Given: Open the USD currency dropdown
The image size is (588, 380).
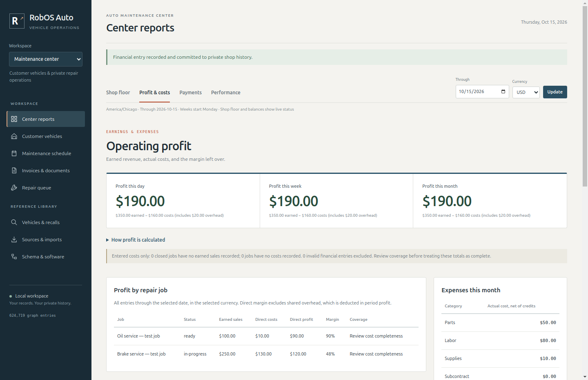Looking at the screenshot, I should coord(526,92).
